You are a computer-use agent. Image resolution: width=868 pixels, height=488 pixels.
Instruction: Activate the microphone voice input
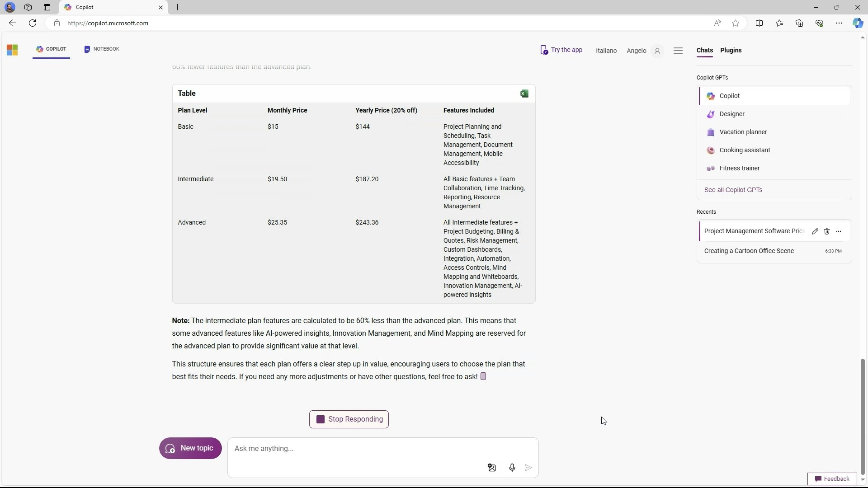512,468
